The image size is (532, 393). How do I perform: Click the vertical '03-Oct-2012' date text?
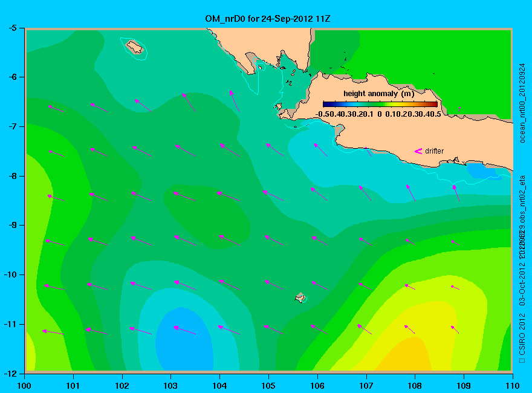[522, 283]
